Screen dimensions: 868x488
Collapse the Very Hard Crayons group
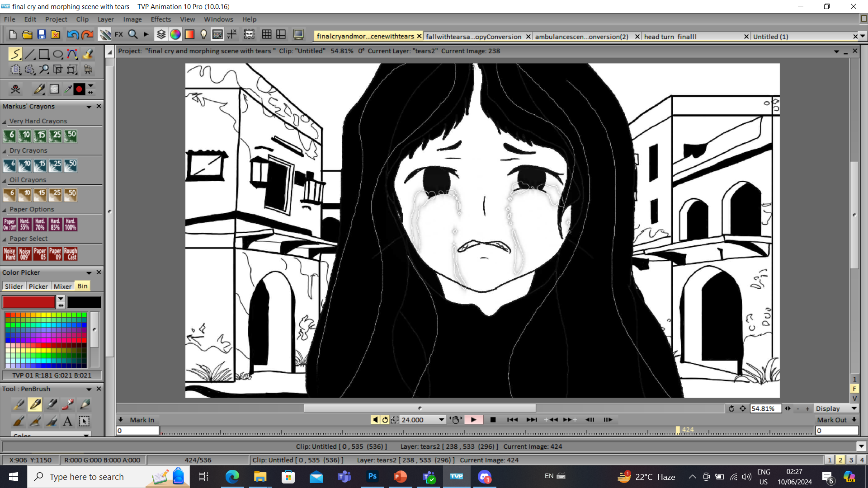[x=5, y=122]
